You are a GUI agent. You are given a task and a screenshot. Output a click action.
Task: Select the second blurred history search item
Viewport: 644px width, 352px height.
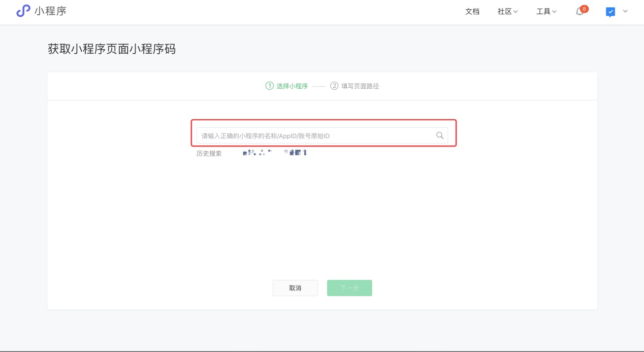coord(295,152)
